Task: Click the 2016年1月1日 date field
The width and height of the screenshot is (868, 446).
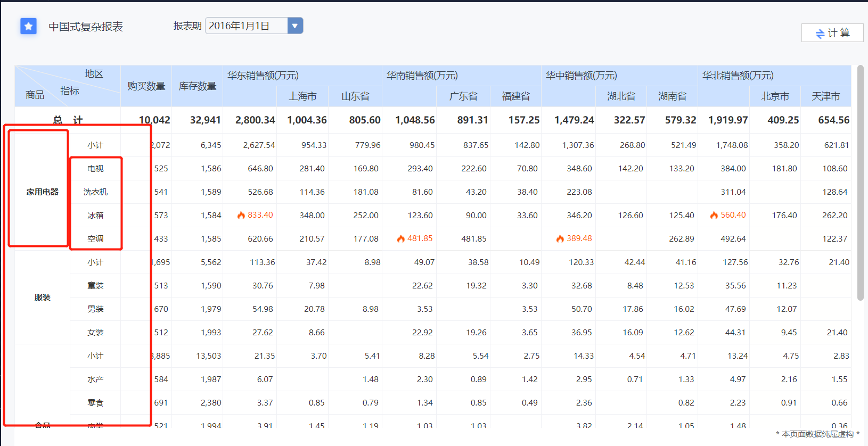Action: (246, 26)
